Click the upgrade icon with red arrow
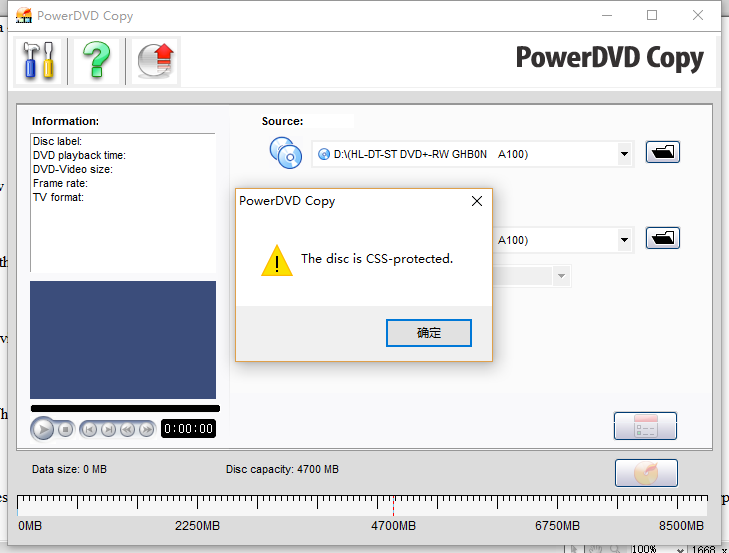The image size is (729, 553). 155,61
